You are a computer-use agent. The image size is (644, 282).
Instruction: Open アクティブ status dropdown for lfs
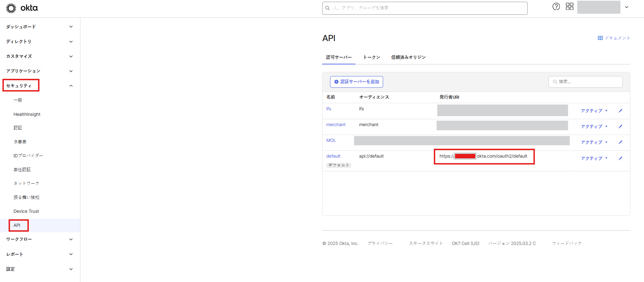click(594, 111)
